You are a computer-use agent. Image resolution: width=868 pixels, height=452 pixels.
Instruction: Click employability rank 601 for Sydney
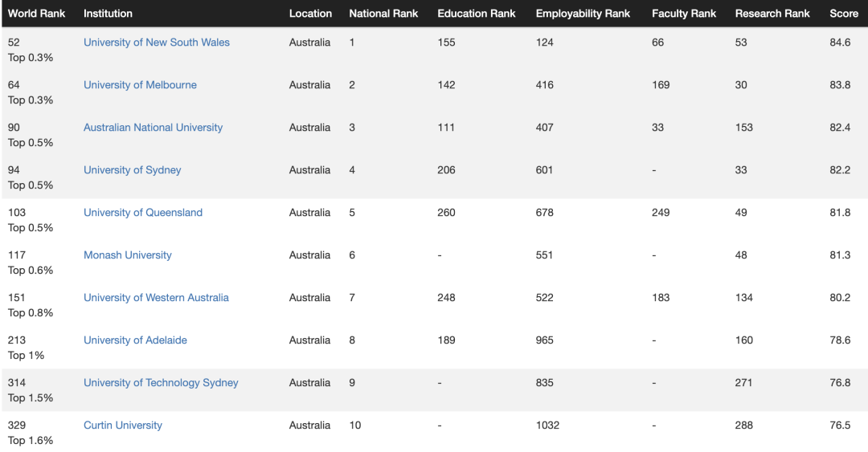point(544,170)
